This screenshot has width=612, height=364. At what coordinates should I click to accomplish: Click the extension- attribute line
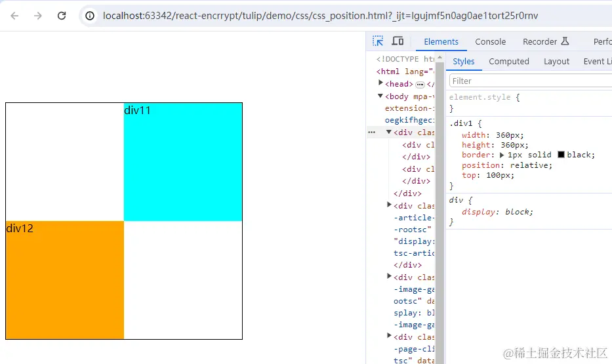[409, 108]
